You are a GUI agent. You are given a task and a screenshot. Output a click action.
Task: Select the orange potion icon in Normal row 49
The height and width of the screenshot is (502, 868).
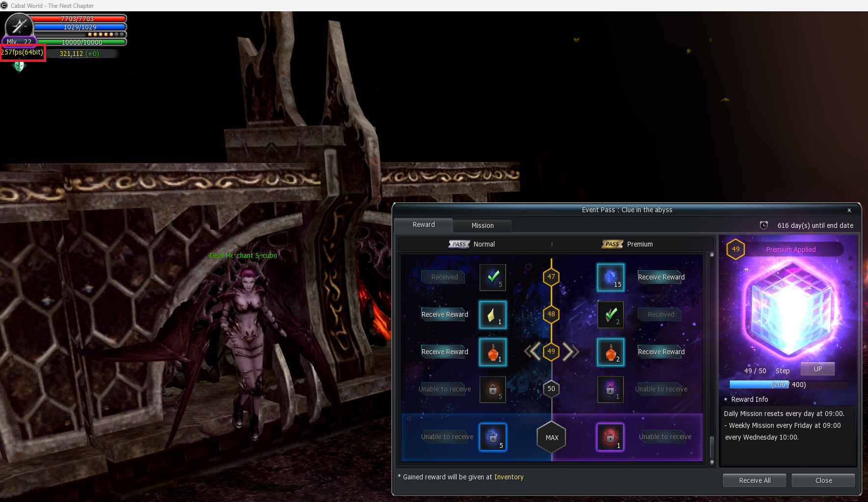(492, 352)
